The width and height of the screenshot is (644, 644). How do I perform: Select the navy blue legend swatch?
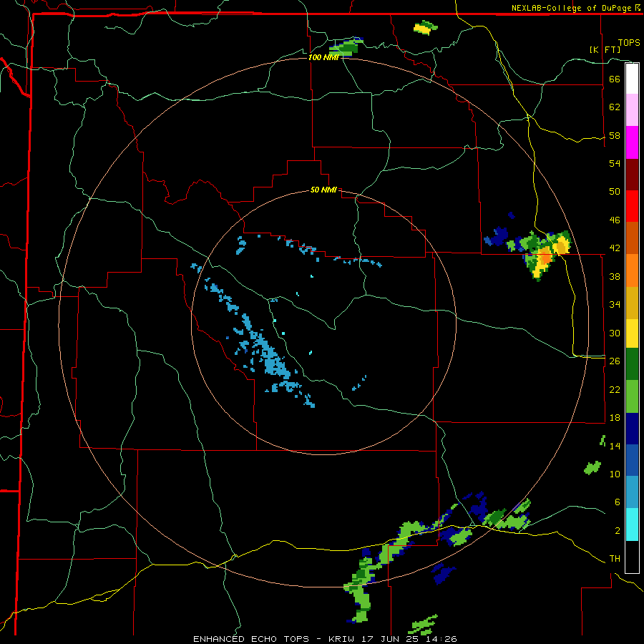pyautogui.click(x=632, y=429)
